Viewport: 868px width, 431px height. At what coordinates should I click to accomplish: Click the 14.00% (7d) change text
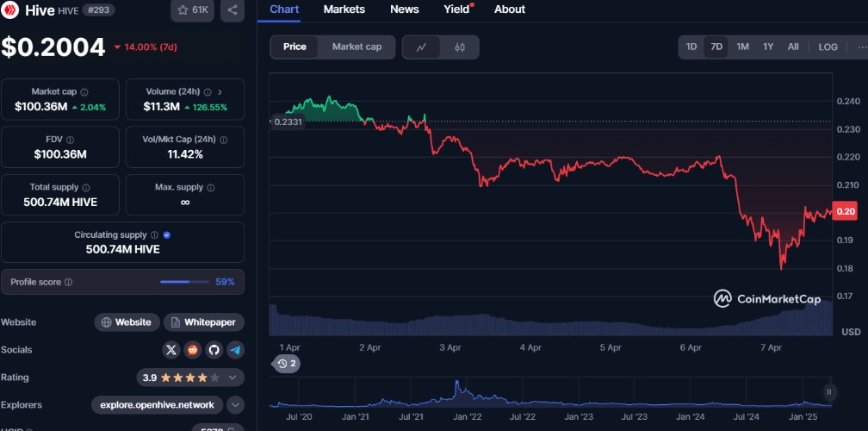click(x=146, y=47)
